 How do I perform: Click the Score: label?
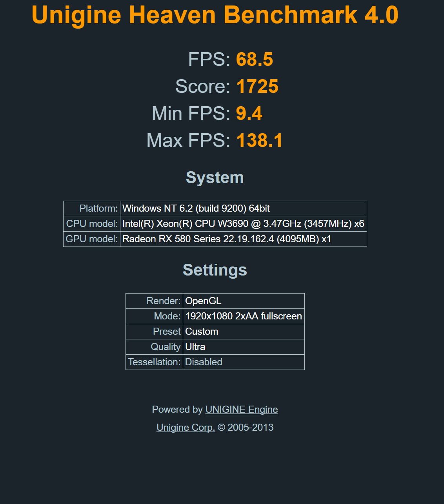click(x=203, y=87)
